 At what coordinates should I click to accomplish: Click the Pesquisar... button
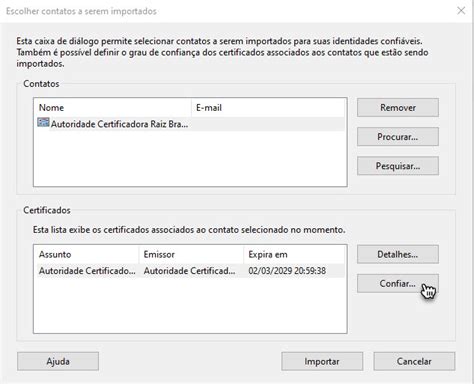pos(398,166)
